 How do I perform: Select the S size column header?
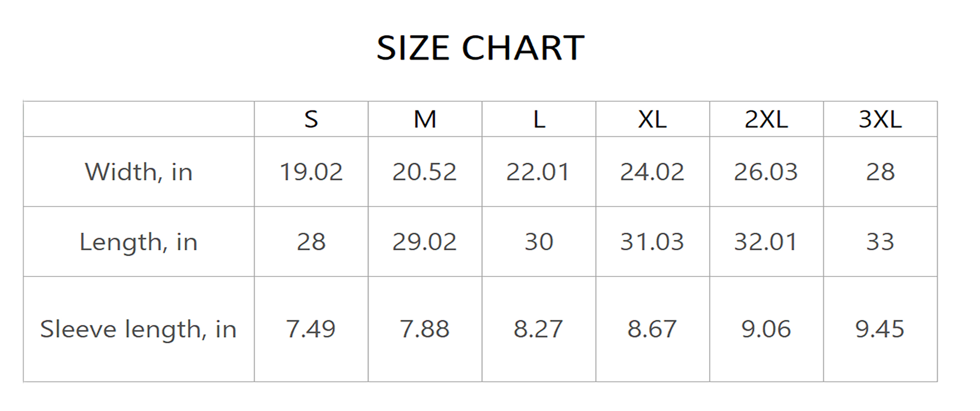311,119
